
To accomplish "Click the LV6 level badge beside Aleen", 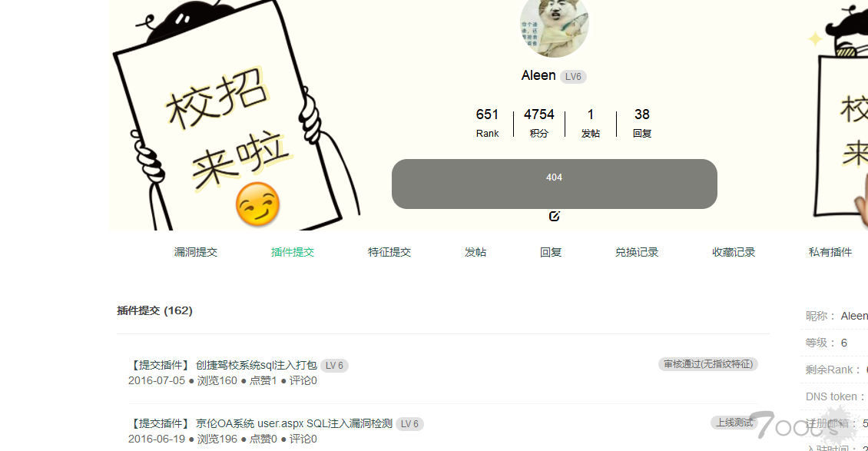I will coord(573,76).
